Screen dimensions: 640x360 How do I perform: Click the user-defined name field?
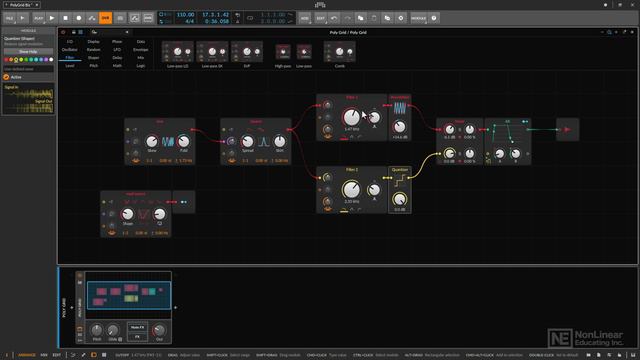(28, 69)
